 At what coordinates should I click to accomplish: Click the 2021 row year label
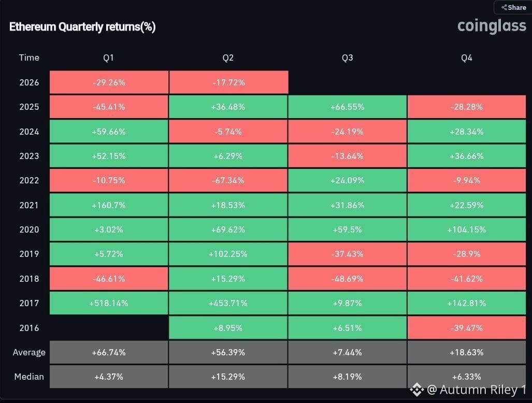point(29,205)
